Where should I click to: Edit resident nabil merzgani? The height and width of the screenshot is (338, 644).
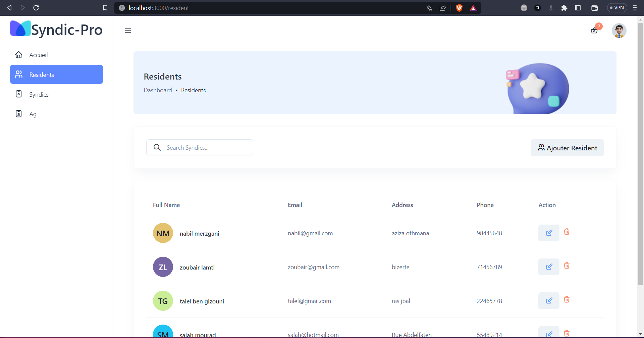point(549,233)
